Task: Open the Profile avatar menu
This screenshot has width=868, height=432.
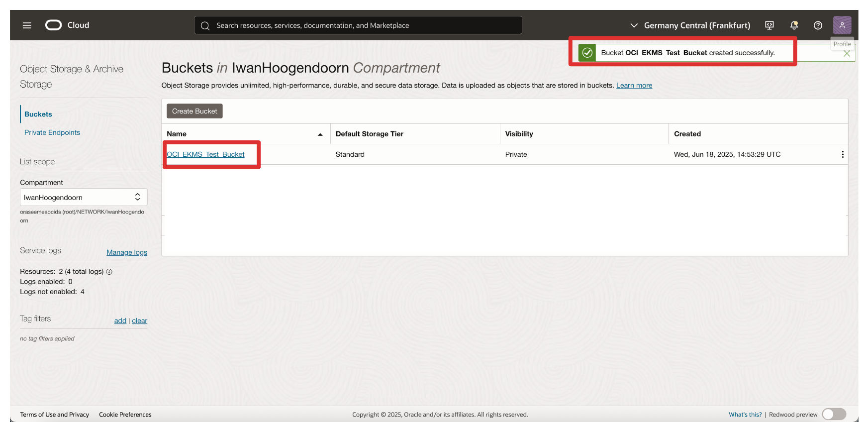Action: (842, 25)
